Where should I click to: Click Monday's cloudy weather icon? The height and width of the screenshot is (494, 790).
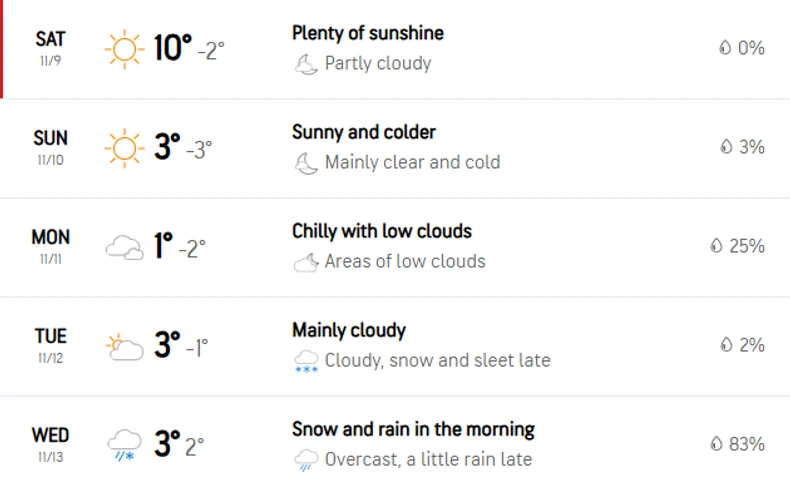click(x=125, y=247)
